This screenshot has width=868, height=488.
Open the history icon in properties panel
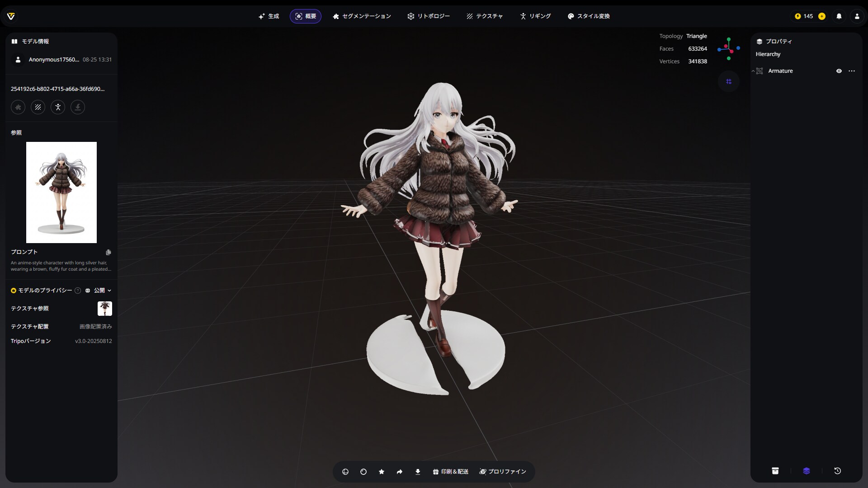(837, 471)
